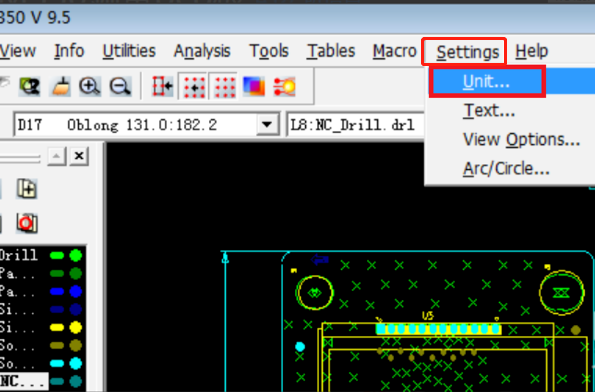
Task: Click the teal NC... flash circle
Action: coord(76,381)
